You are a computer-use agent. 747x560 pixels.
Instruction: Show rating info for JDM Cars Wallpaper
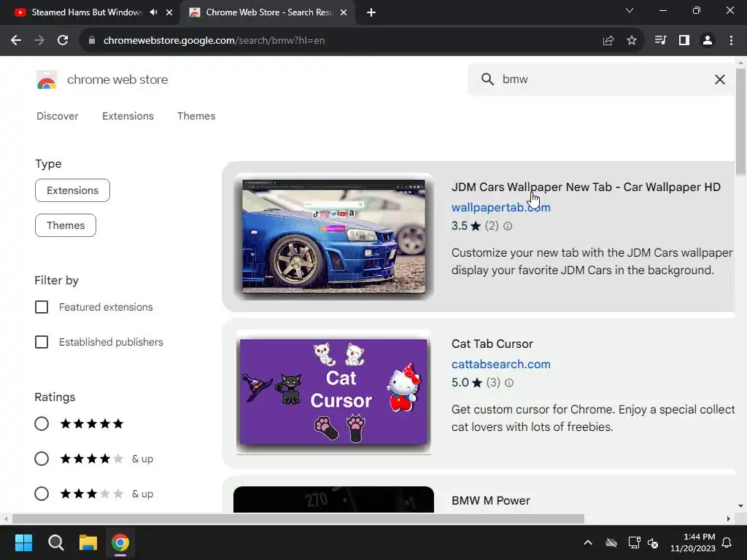(x=508, y=226)
